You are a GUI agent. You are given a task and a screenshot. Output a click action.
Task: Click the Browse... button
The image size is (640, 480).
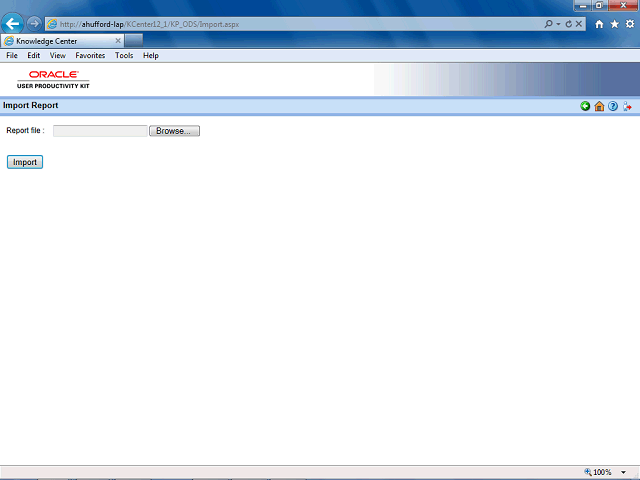[174, 131]
